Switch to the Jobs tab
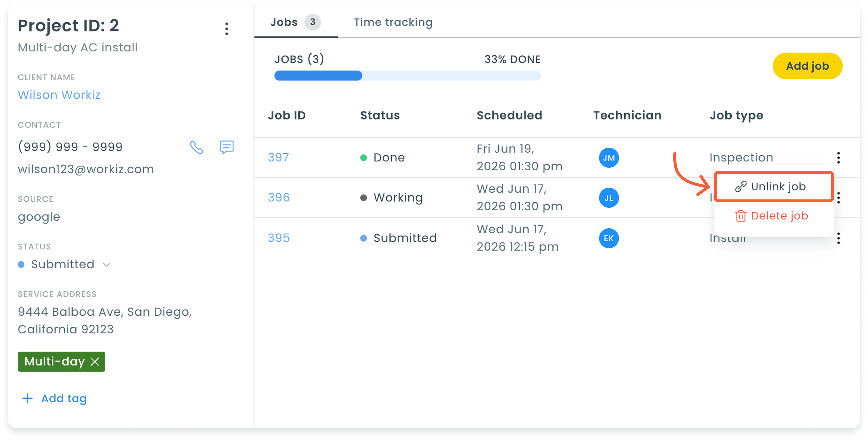 (x=295, y=22)
